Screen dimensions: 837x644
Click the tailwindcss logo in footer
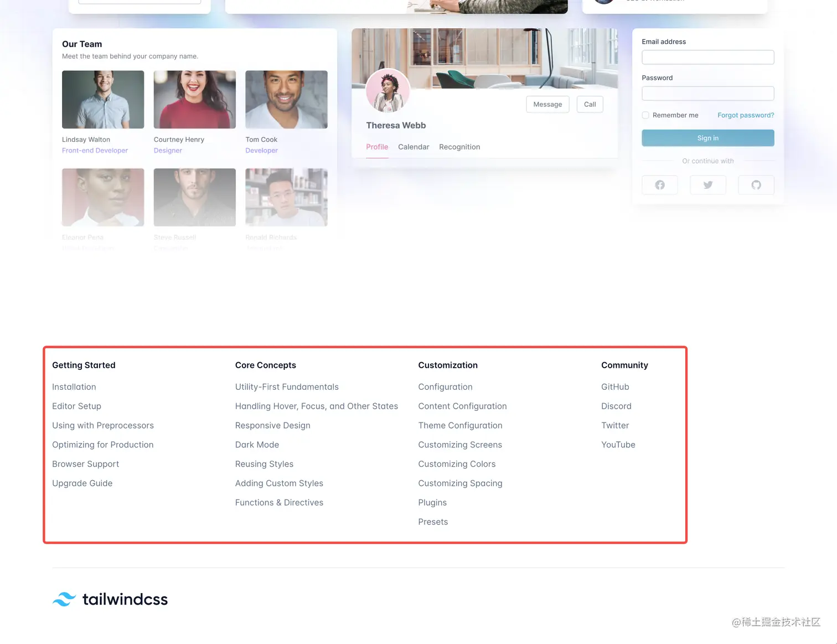110,599
